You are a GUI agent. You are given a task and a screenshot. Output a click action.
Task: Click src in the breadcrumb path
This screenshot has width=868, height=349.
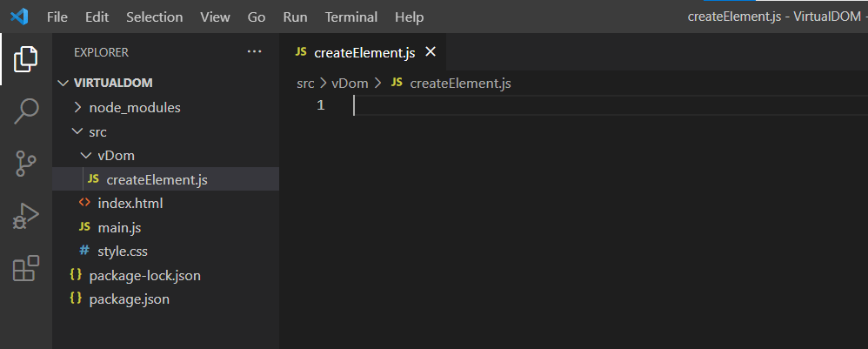click(x=305, y=84)
